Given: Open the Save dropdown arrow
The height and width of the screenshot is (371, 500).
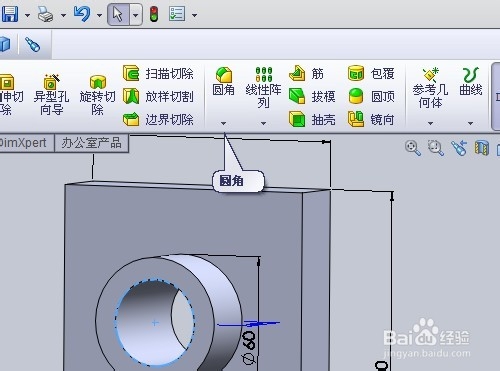Looking at the screenshot, I should 28,15.
